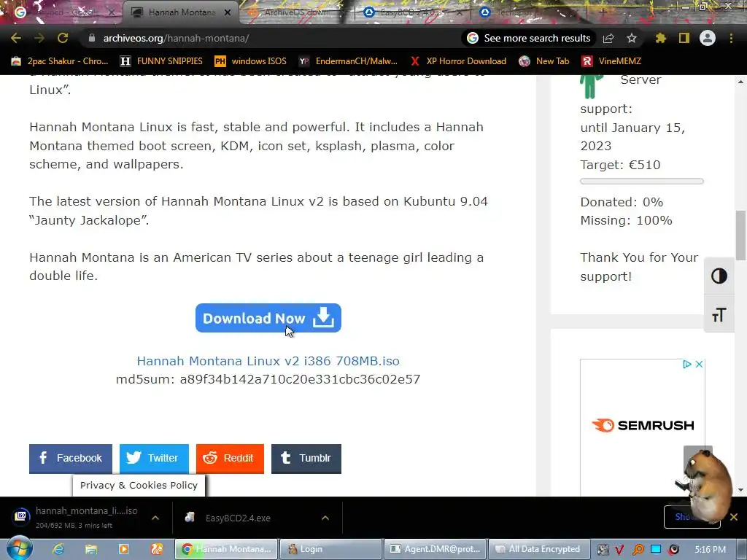Image resolution: width=747 pixels, height=560 pixels.
Task: Click the address bar URL
Action: [177, 38]
